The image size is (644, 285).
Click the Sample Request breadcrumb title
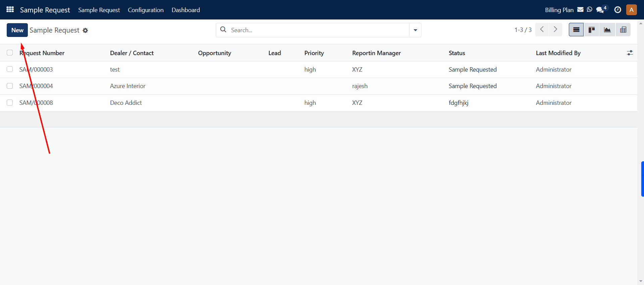pyautogui.click(x=54, y=30)
